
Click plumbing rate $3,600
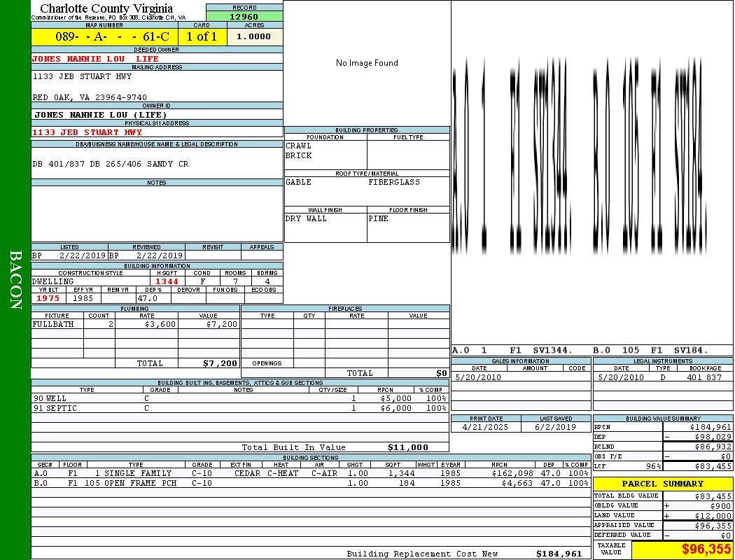pyautogui.click(x=160, y=324)
